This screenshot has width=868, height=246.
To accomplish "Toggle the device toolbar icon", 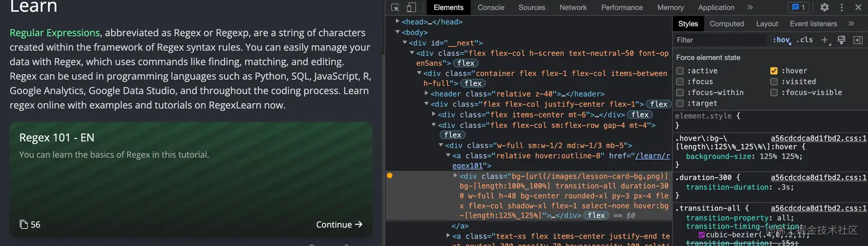I will click(x=412, y=7).
